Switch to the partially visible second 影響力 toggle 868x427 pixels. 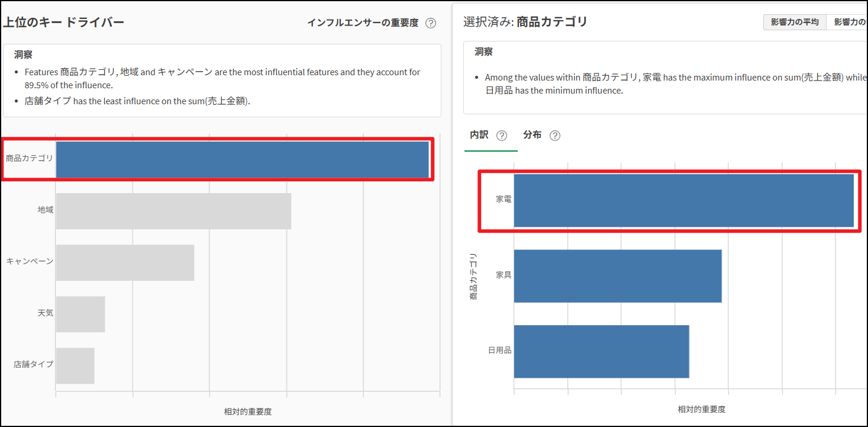[x=848, y=23]
